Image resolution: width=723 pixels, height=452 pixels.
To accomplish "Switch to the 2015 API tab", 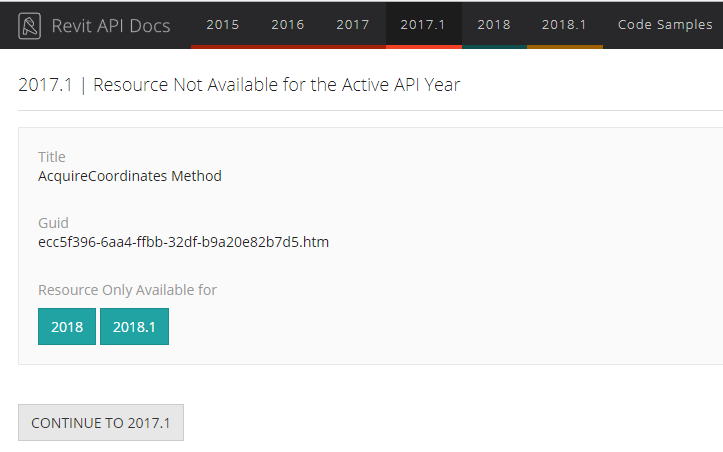I will pos(223,25).
